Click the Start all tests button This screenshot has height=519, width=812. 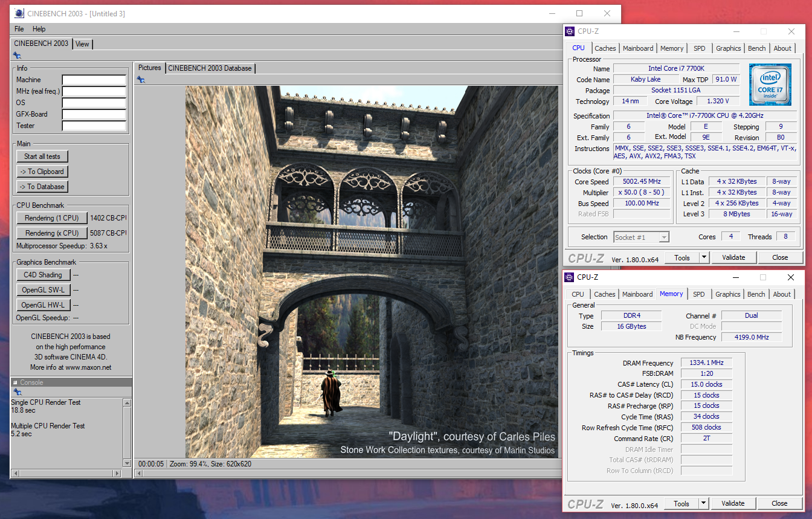[42, 156]
